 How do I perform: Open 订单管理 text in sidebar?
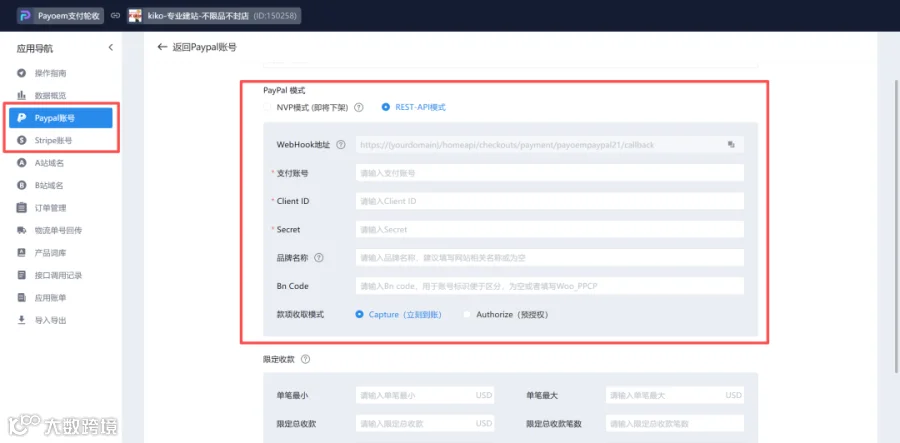click(x=51, y=208)
